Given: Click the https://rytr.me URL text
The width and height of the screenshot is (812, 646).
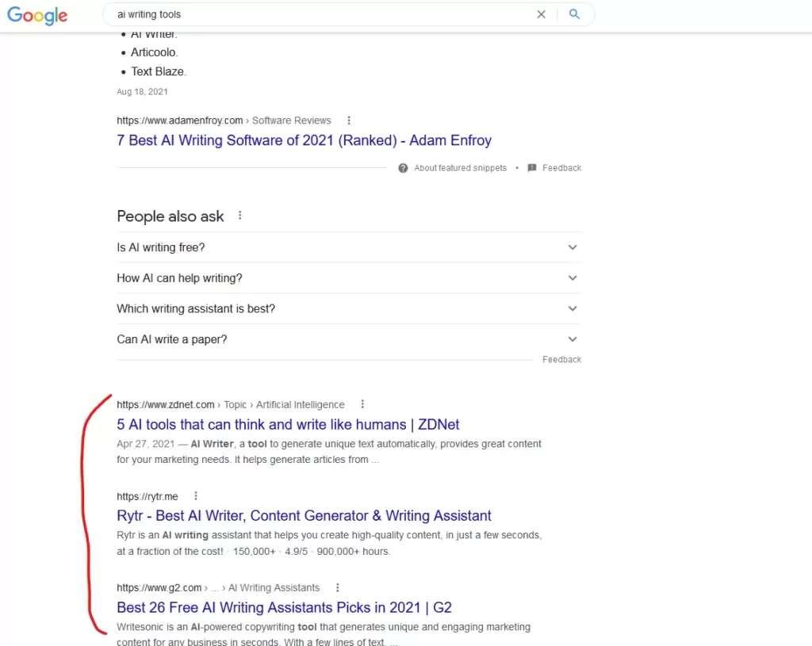Looking at the screenshot, I should click(147, 496).
